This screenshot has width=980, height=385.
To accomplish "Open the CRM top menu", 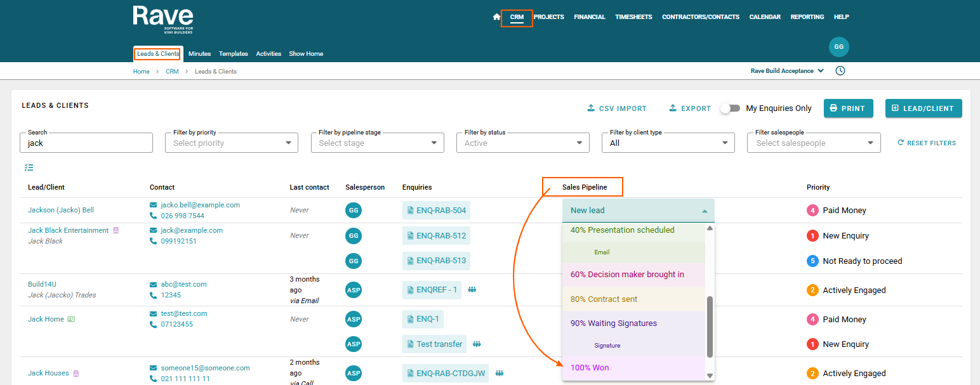I will coord(517,17).
